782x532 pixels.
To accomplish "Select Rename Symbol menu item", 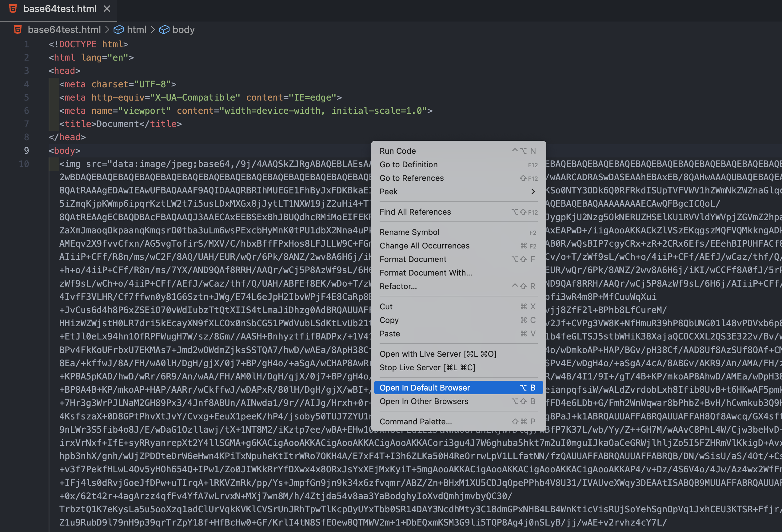I will tap(409, 232).
